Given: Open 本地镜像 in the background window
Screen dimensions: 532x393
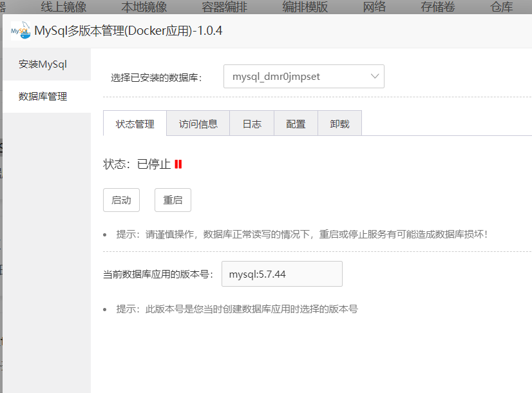Looking at the screenshot, I should [x=144, y=7].
